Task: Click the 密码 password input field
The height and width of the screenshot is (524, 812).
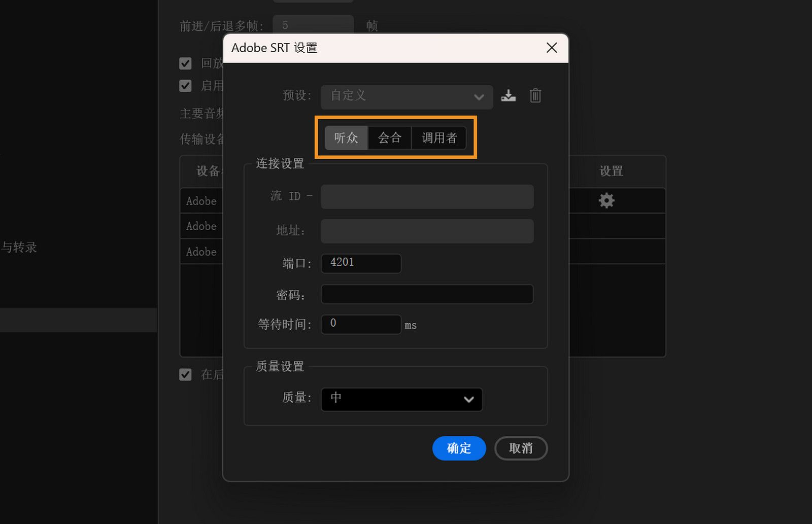Action: point(426,294)
